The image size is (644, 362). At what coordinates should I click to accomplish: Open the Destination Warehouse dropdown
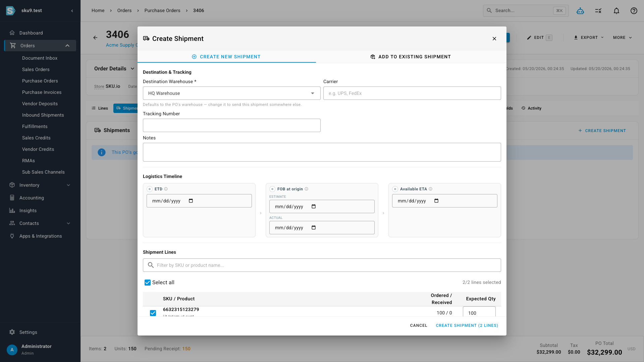click(x=232, y=93)
